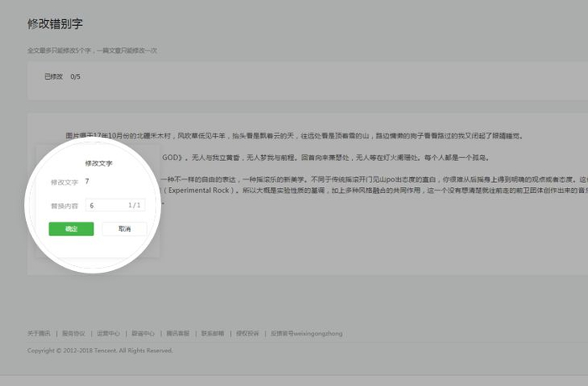Click the 1/1 character counter in the input

134,206
